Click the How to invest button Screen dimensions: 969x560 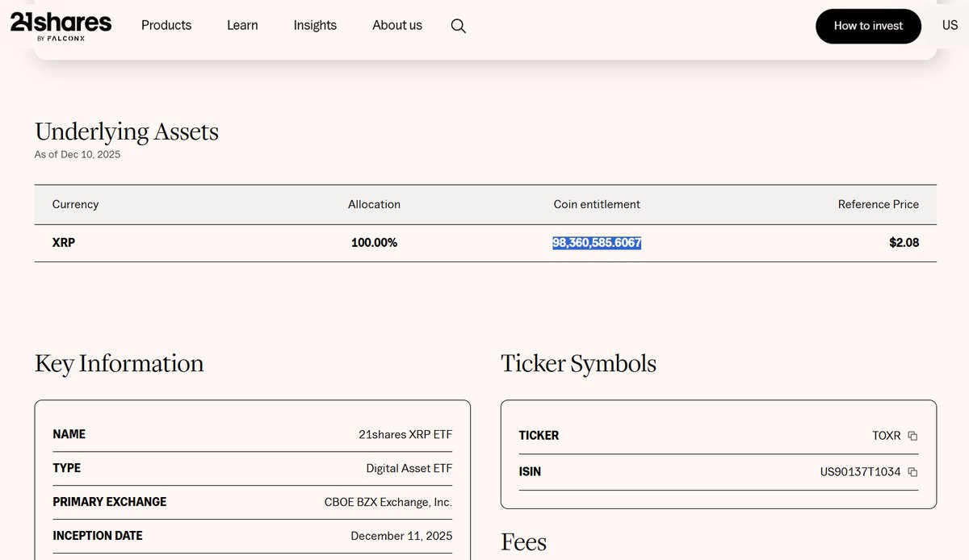pos(868,26)
